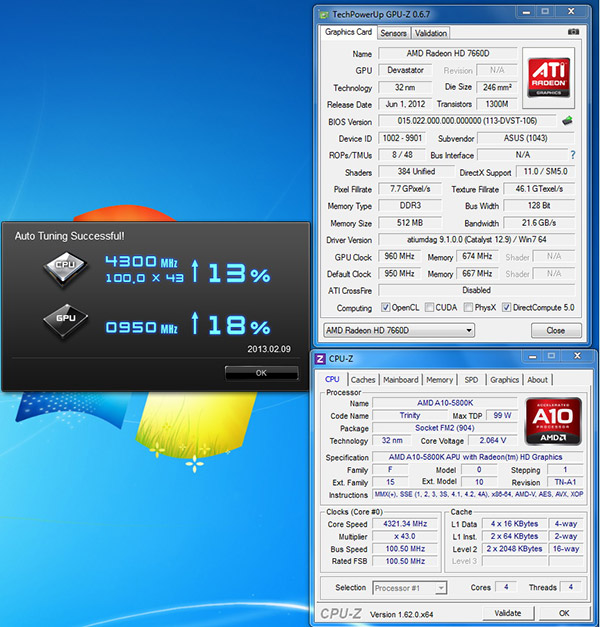This screenshot has height=627, width=600.
Task: Click the Max TDP 99 W value
Action: point(502,415)
